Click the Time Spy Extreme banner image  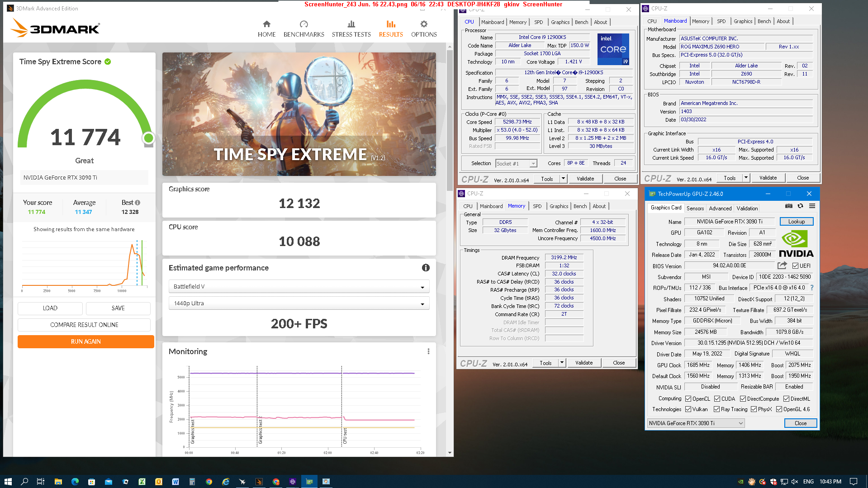pos(299,114)
